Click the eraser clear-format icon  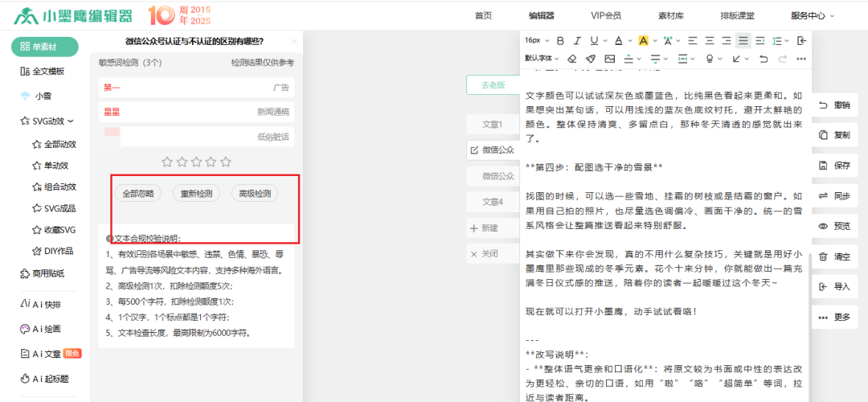tap(572, 58)
